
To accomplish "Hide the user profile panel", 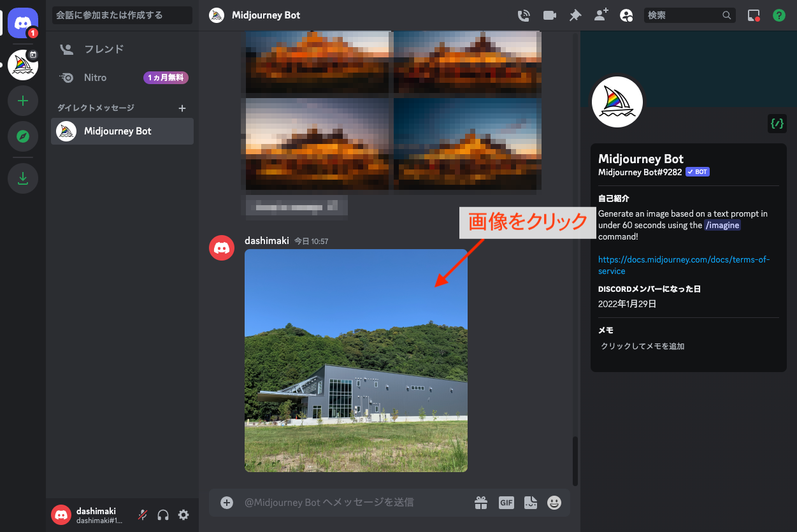I will pos(626,15).
